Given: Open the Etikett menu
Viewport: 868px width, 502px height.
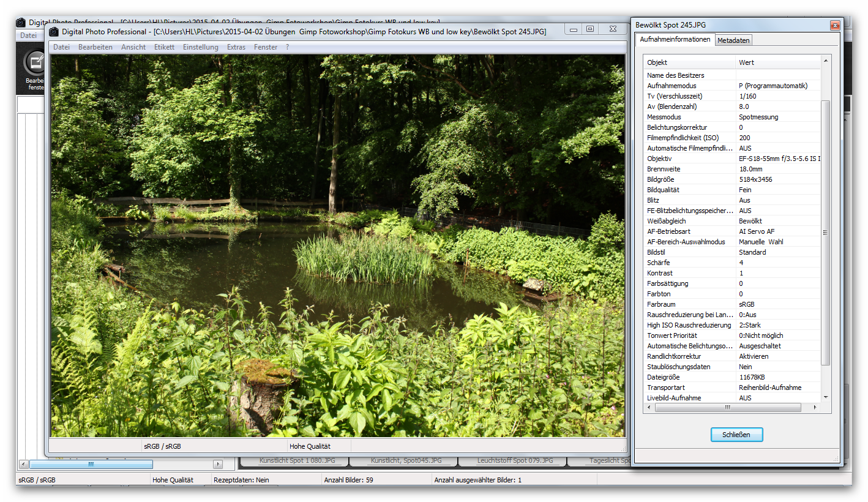Looking at the screenshot, I should pyautogui.click(x=164, y=47).
